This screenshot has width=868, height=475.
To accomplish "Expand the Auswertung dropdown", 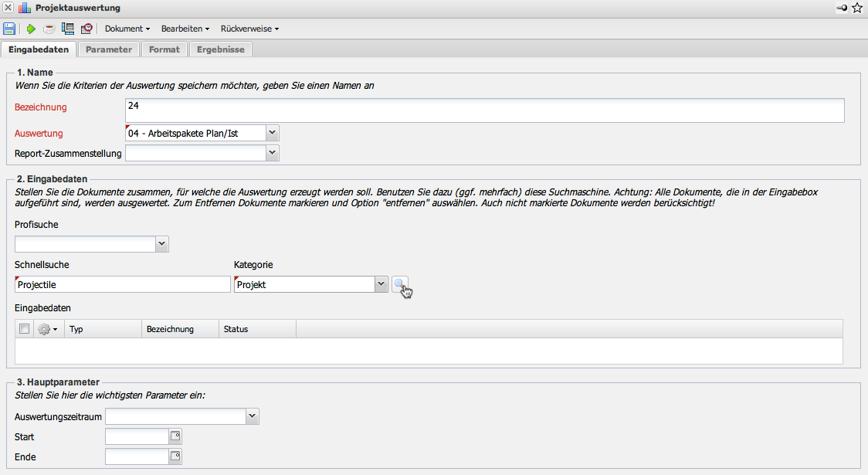I will 271,133.
